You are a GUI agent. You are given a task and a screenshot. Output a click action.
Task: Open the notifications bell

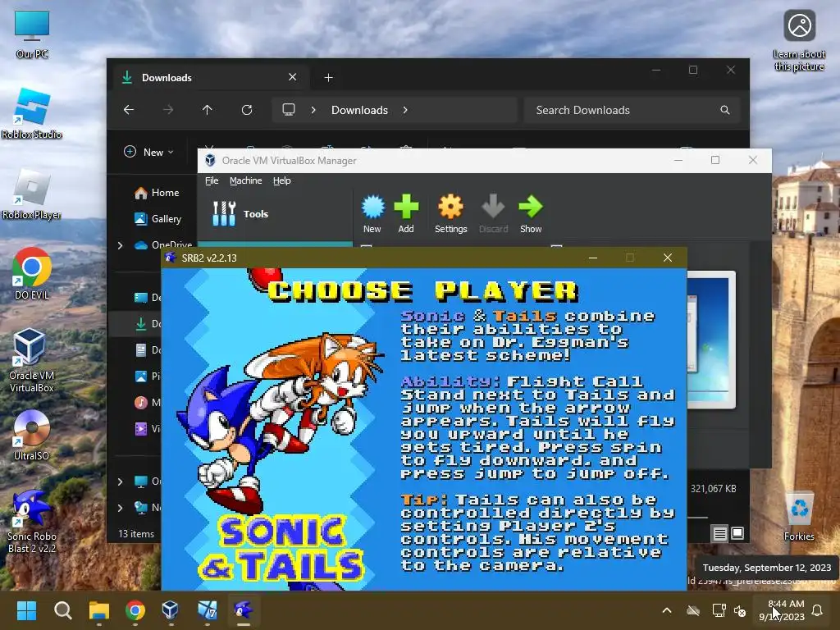coord(818,610)
